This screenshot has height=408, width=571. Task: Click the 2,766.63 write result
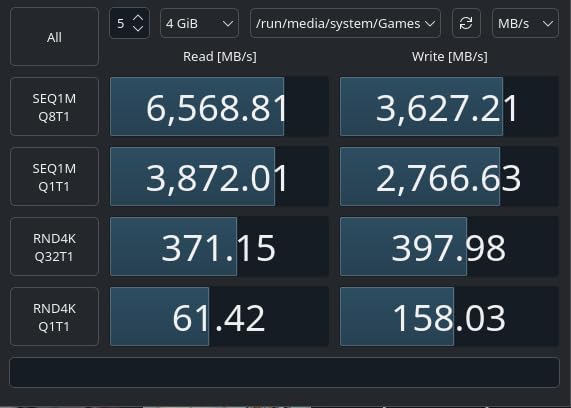pyautogui.click(x=449, y=177)
